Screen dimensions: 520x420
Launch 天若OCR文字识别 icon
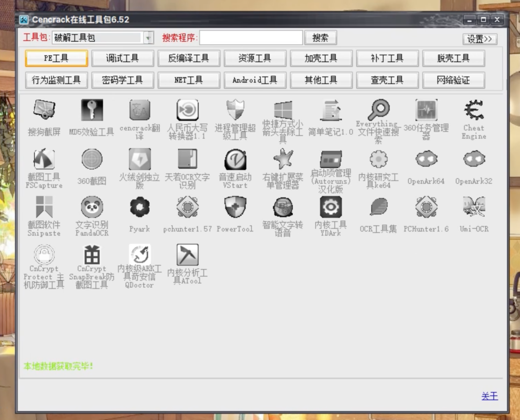tap(187, 159)
